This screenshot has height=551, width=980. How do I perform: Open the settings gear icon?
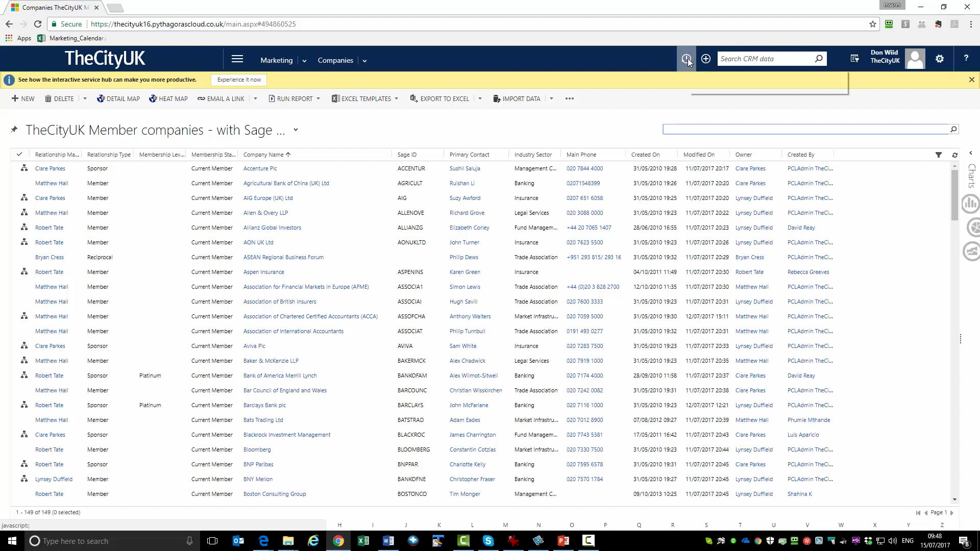point(940,59)
